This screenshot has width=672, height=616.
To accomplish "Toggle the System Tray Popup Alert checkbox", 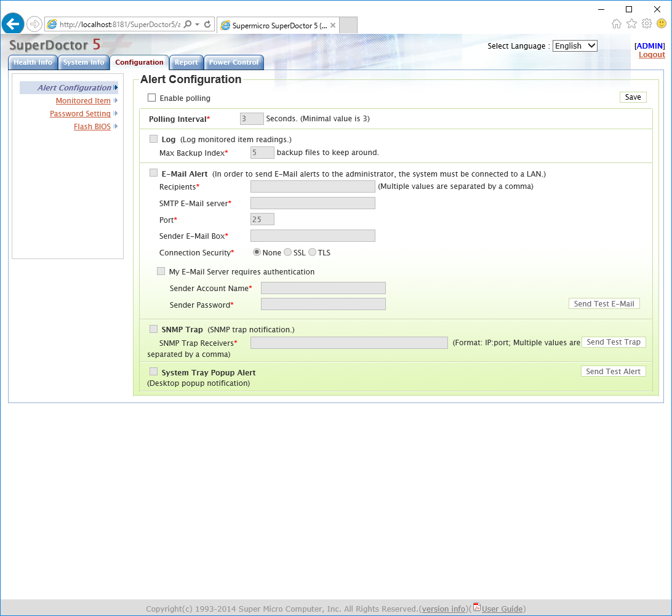I will 153,371.
